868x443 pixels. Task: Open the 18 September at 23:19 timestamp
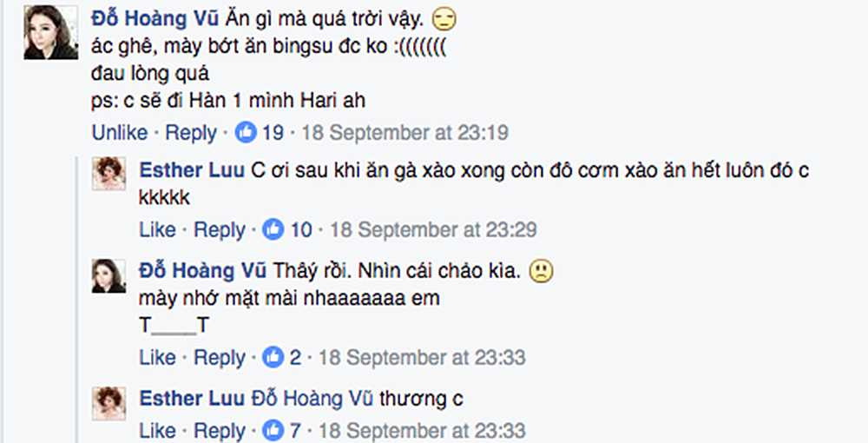pos(404,133)
